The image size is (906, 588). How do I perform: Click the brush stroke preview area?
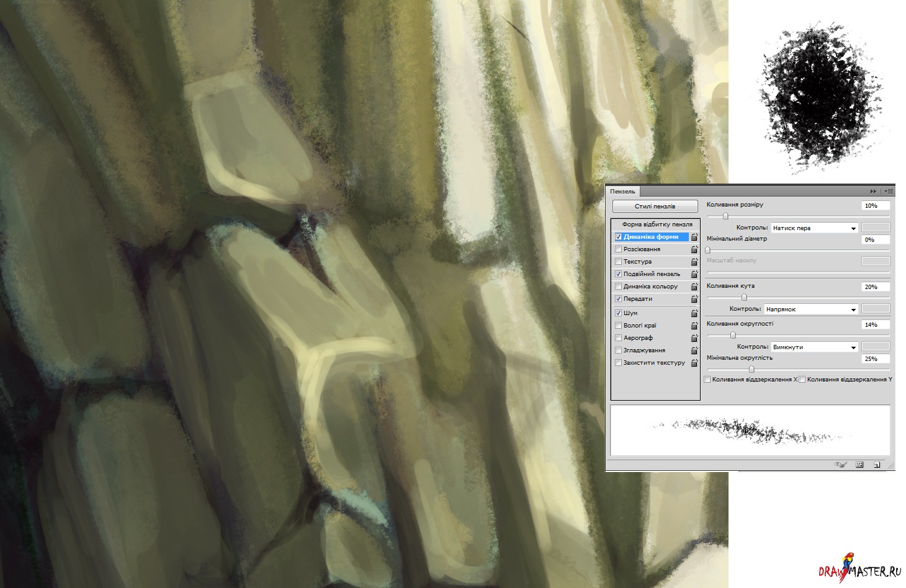[750, 430]
